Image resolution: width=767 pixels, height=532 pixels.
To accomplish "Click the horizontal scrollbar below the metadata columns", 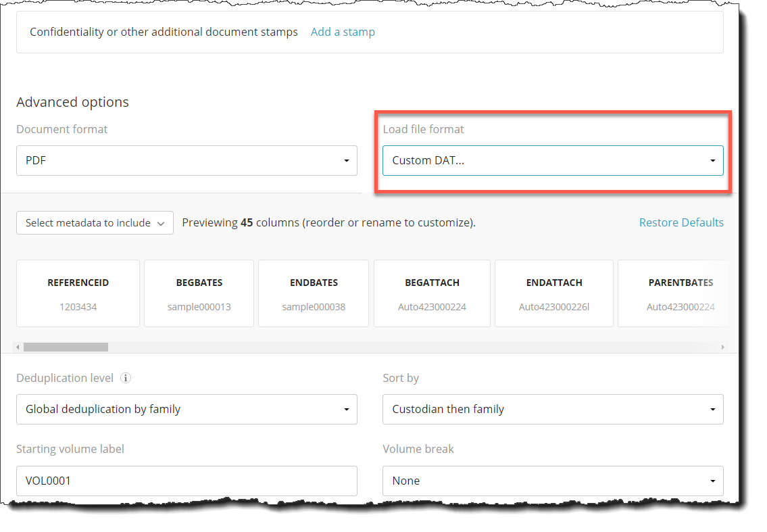I will tap(66, 346).
